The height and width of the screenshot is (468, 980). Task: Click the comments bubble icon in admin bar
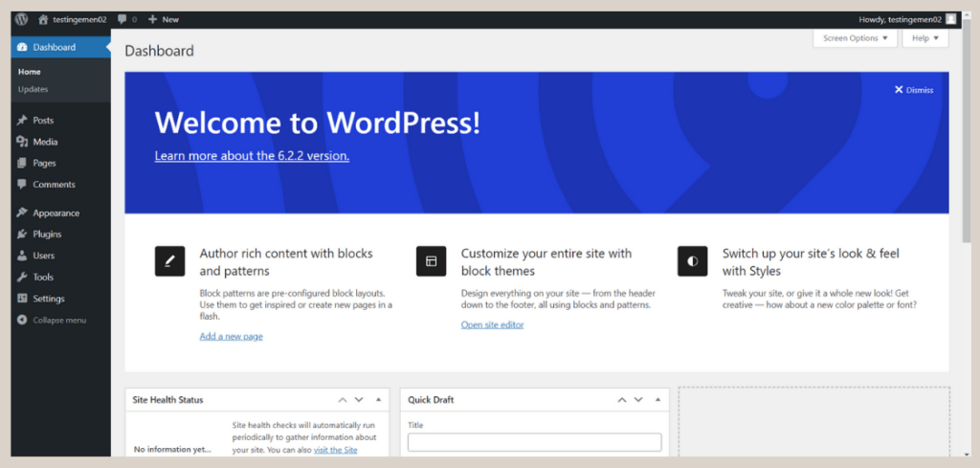click(x=122, y=19)
